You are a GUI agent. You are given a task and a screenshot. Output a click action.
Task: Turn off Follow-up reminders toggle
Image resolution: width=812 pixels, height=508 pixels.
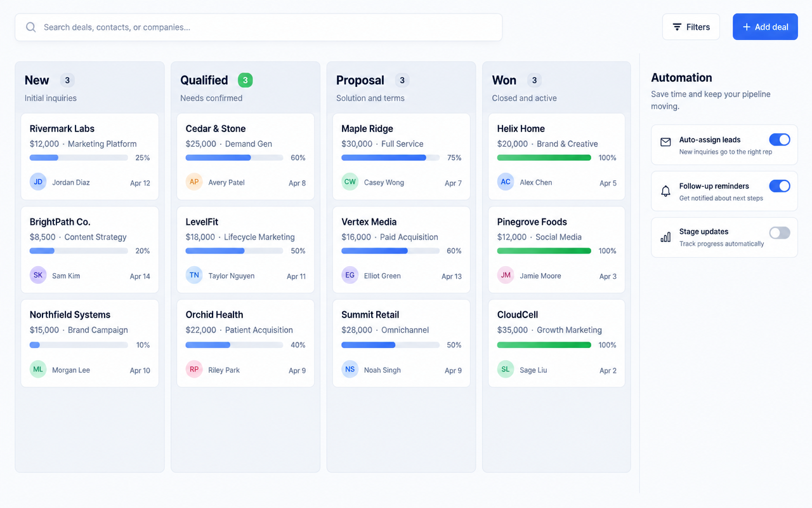(780, 186)
